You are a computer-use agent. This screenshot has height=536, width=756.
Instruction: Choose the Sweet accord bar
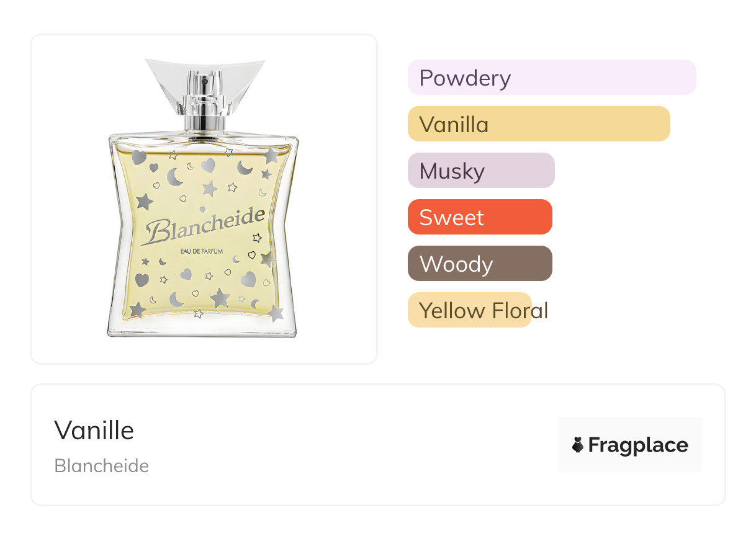[480, 217]
